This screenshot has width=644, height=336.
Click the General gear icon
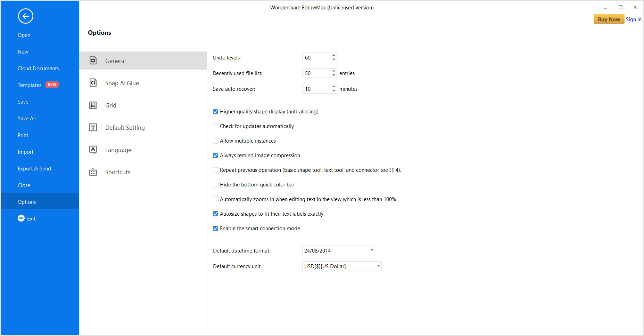coord(93,60)
